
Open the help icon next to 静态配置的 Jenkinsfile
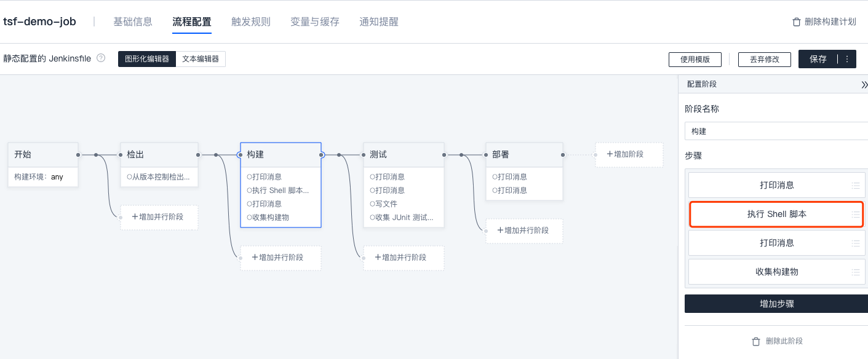tap(100, 58)
